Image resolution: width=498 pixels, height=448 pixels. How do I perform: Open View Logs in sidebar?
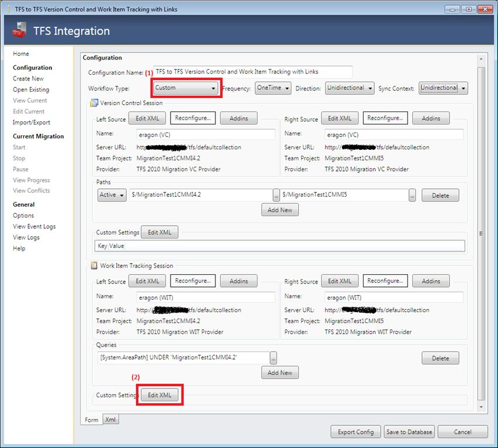click(x=26, y=237)
